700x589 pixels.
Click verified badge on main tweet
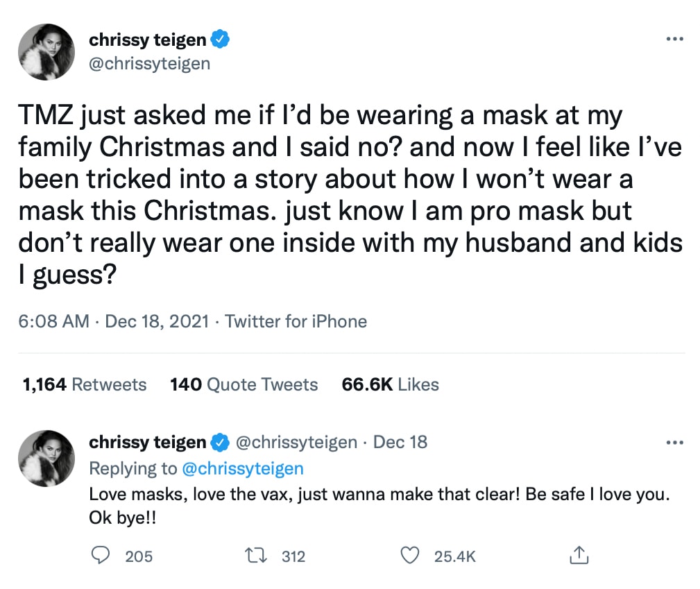(x=220, y=40)
